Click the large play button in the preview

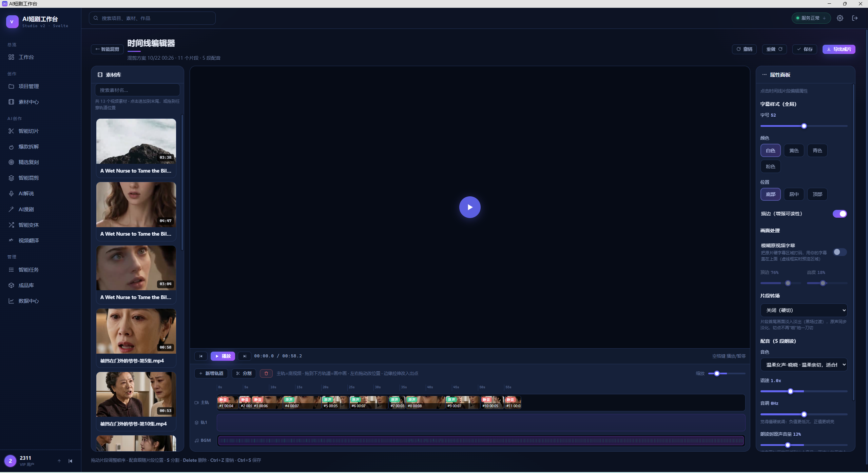click(x=470, y=207)
